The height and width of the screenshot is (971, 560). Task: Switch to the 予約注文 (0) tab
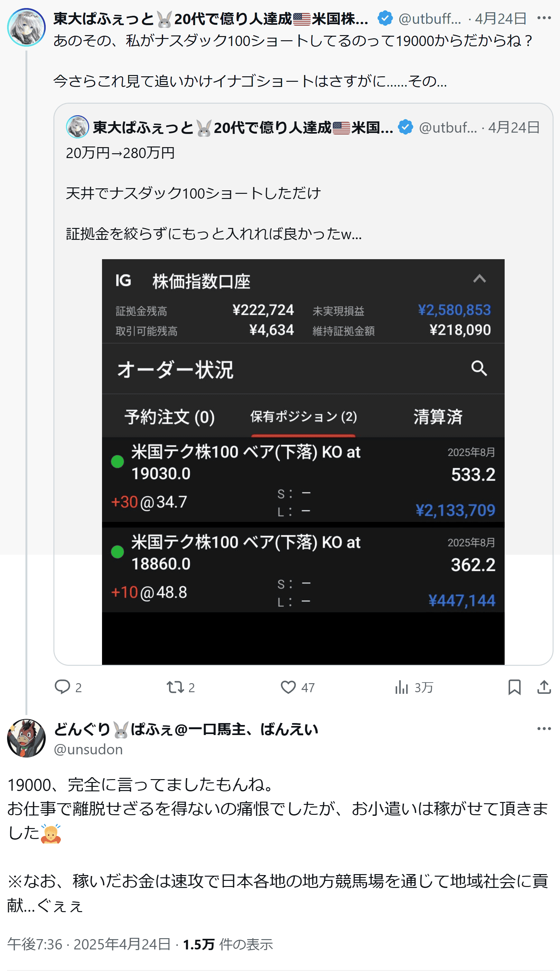click(170, 417)
